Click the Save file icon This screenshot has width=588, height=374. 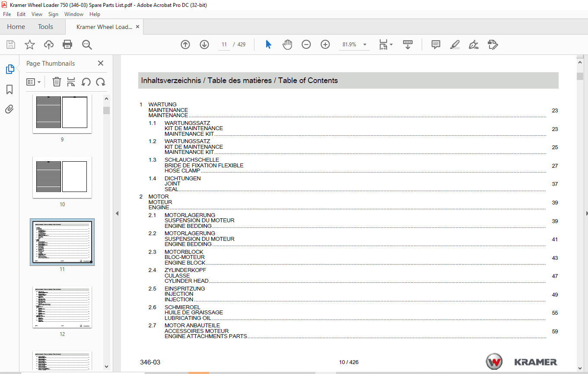pos(11,45)
